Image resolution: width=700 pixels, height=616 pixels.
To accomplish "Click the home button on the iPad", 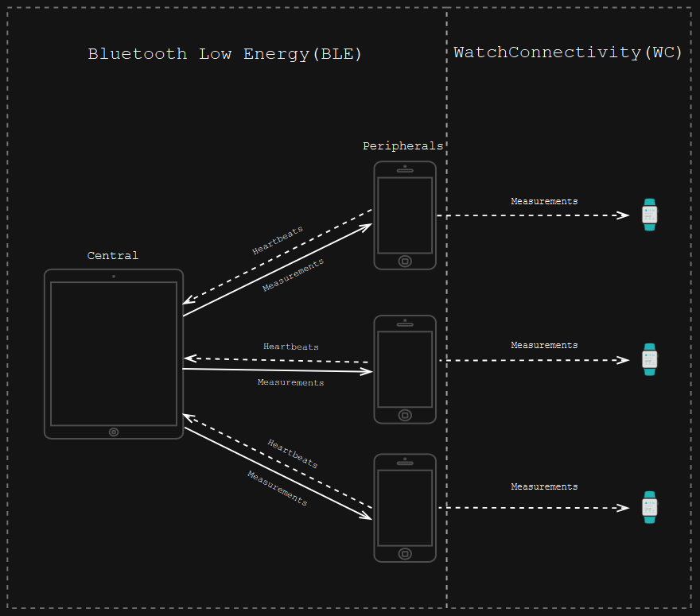I will pos(114,432).
